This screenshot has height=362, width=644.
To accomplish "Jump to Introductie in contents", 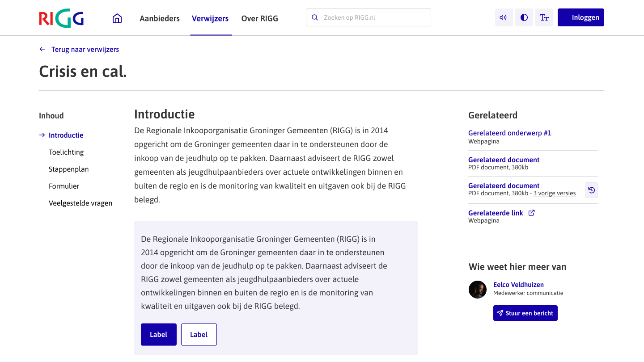I will [66, 135].
